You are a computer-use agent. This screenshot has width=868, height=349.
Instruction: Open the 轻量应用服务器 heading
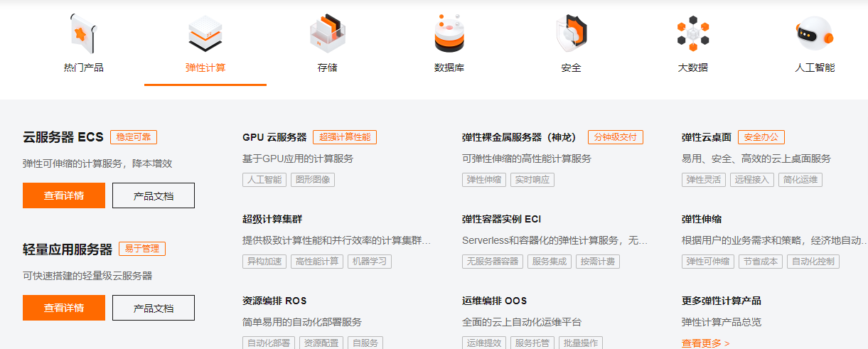[x=68, y=249]
